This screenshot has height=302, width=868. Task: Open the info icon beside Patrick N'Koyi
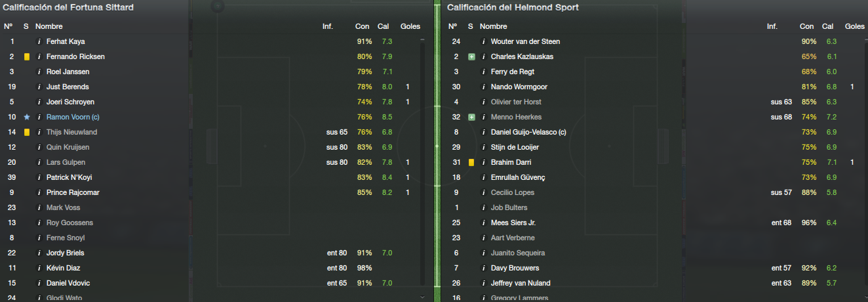coord(39,177)
